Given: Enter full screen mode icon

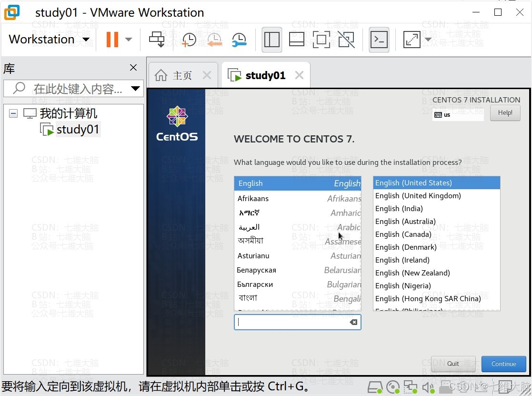Looking at the screenshot, I should 321,40.
